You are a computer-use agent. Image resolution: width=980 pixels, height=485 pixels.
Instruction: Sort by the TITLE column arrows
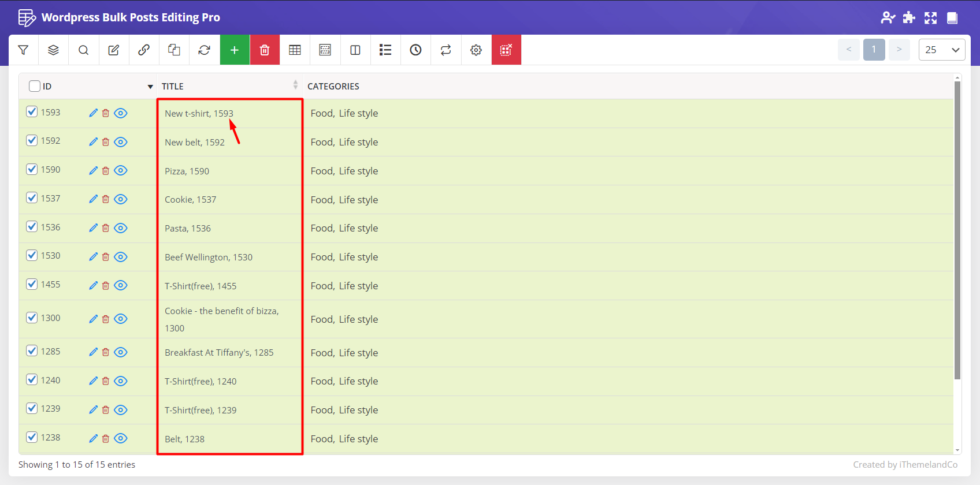(295, 85)
